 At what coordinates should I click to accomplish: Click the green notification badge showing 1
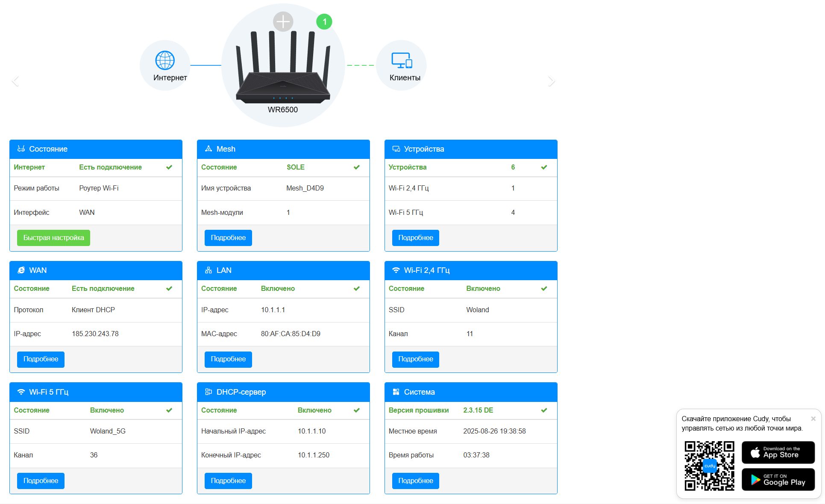click(x=324, y=22)
